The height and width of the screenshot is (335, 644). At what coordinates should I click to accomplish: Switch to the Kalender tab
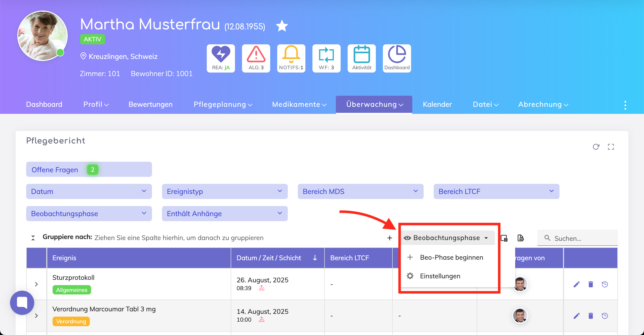coord(437,104)
